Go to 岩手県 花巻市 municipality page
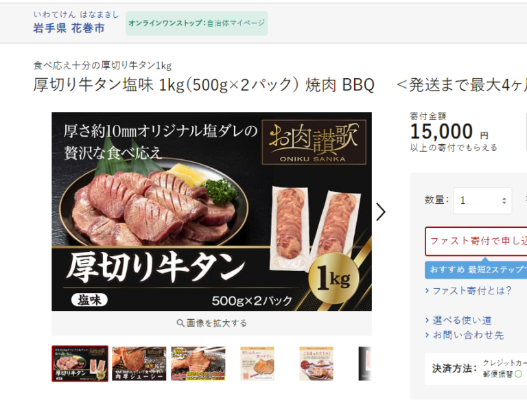 tap(69, 28)
